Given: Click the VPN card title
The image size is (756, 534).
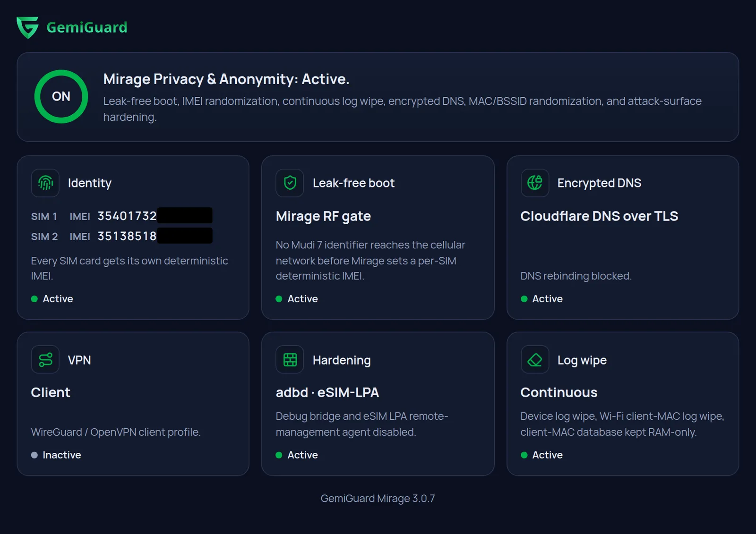Looking at the screenshot, I should (79, 360).
